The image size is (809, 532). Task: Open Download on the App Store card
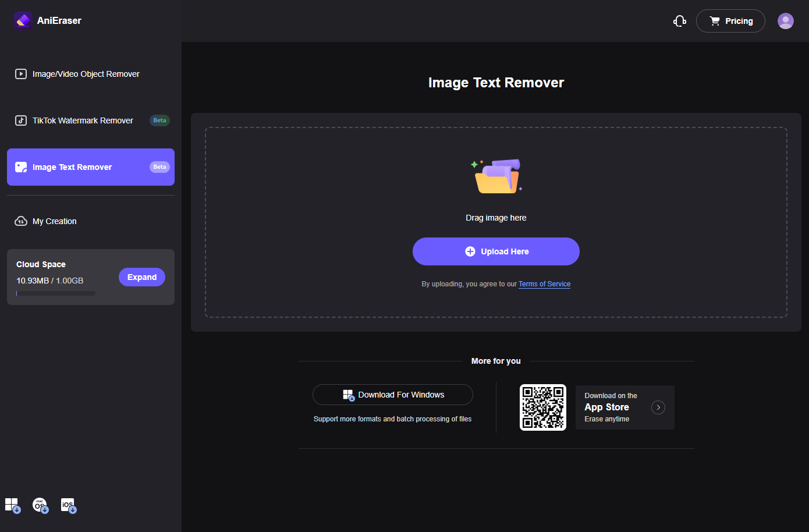tap(625, 407)
